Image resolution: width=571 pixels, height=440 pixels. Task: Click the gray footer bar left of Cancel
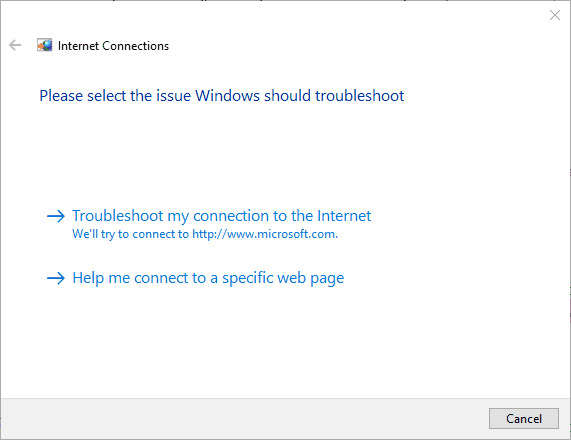pos(244,419)
